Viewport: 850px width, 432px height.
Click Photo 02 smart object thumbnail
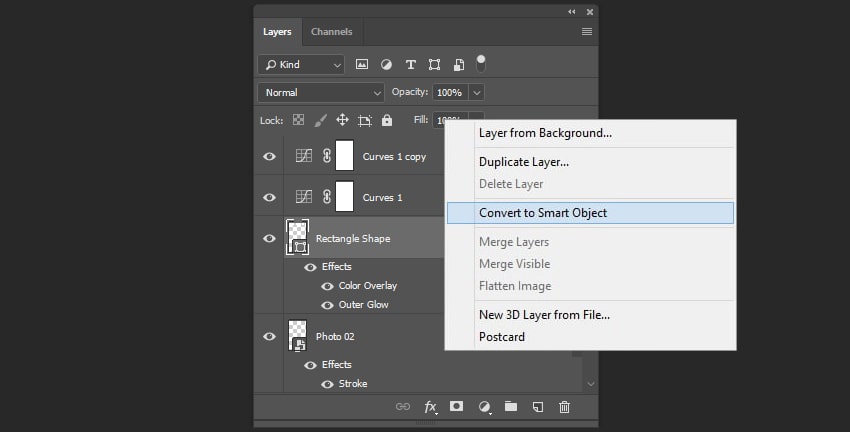click(x=298, y=336)
